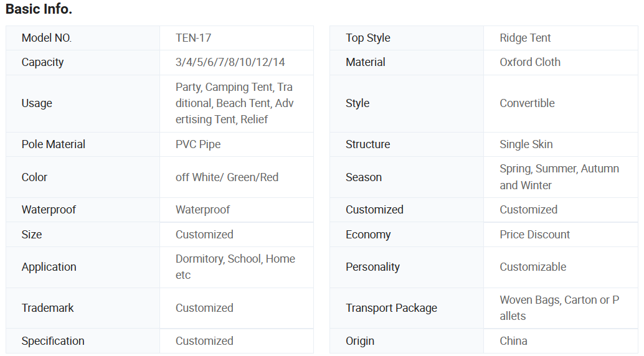Click the Waterproof row label
The height and width of the screenshot is (356, 644).
point(49,210)
